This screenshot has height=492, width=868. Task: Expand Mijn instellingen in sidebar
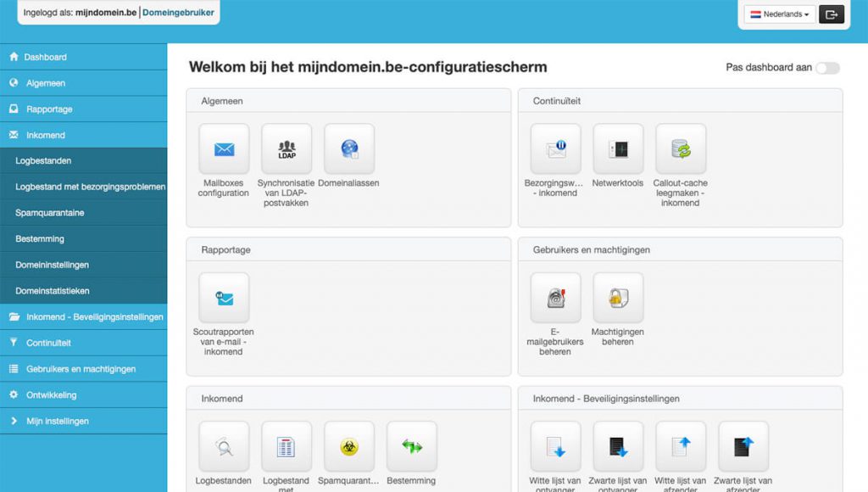[57, 421]
